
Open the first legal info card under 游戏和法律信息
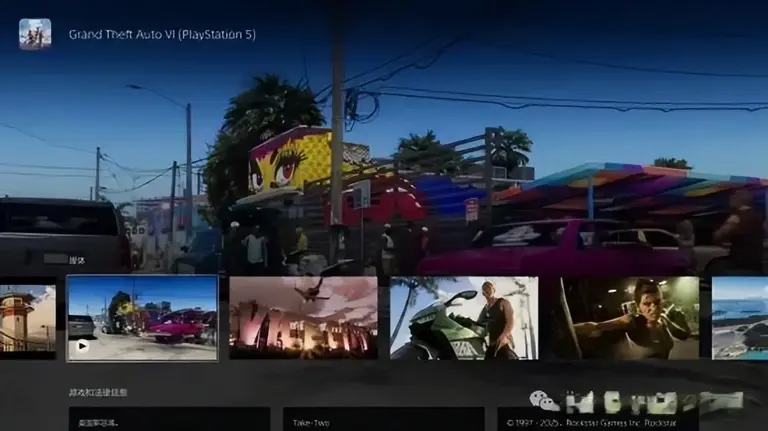(169, 419)
